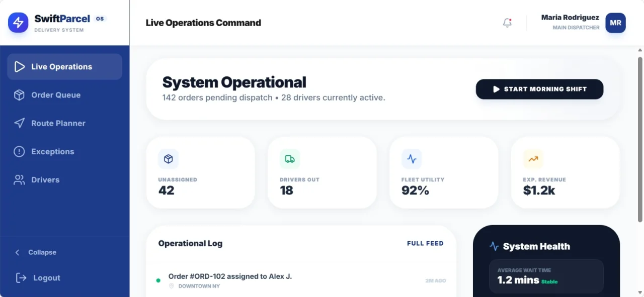644x297 pixels.
Task: Click the Unassigned value 42
Action: click(x=167, y=190)
